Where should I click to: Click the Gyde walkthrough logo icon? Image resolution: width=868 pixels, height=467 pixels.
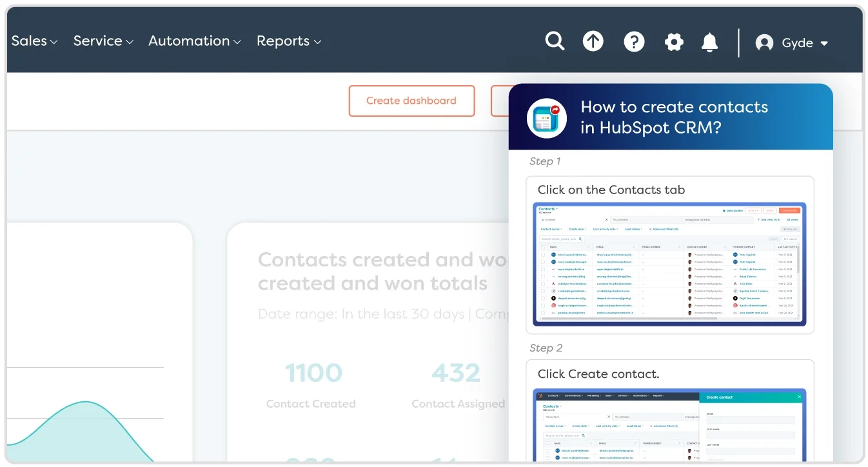pyautogui.click(x=546, y=118)
